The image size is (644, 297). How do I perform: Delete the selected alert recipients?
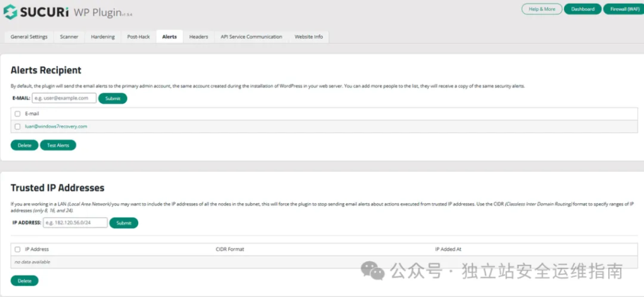[25, 145]
